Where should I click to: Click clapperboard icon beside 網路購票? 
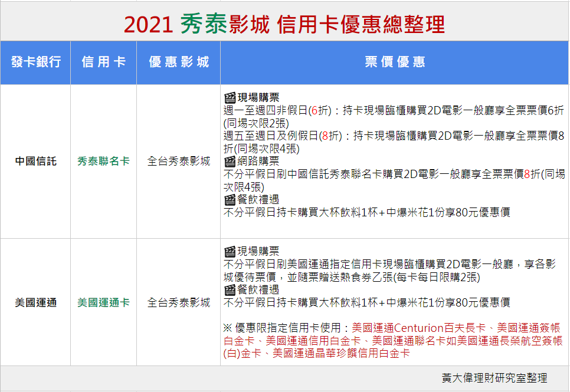point(230,162)
